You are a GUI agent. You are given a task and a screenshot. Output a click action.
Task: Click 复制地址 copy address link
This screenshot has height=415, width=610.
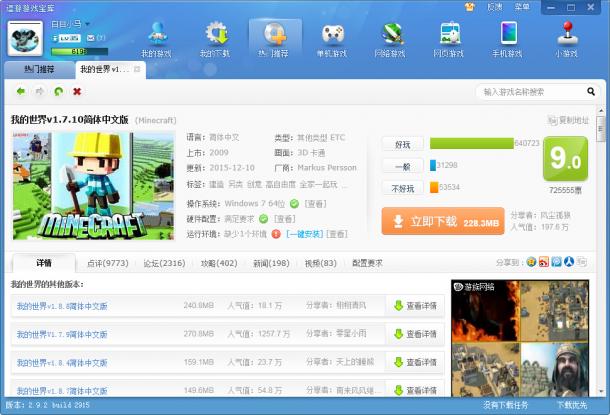pyautogui.click(x=568, y=120)
